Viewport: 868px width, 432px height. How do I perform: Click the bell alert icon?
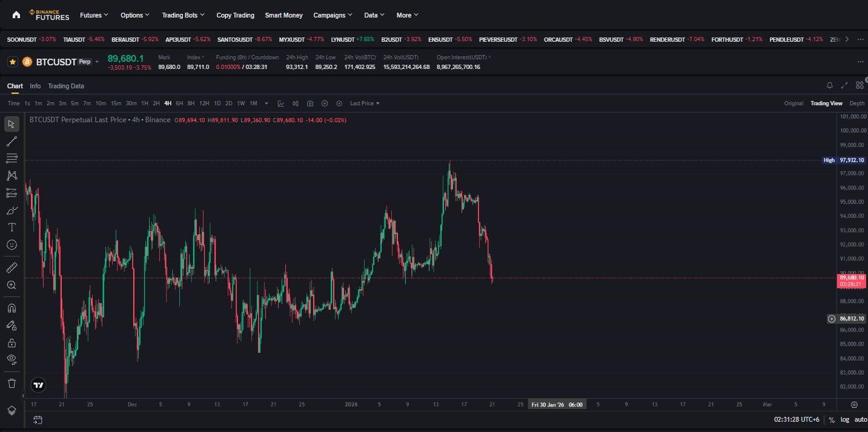tap(830, 86)
